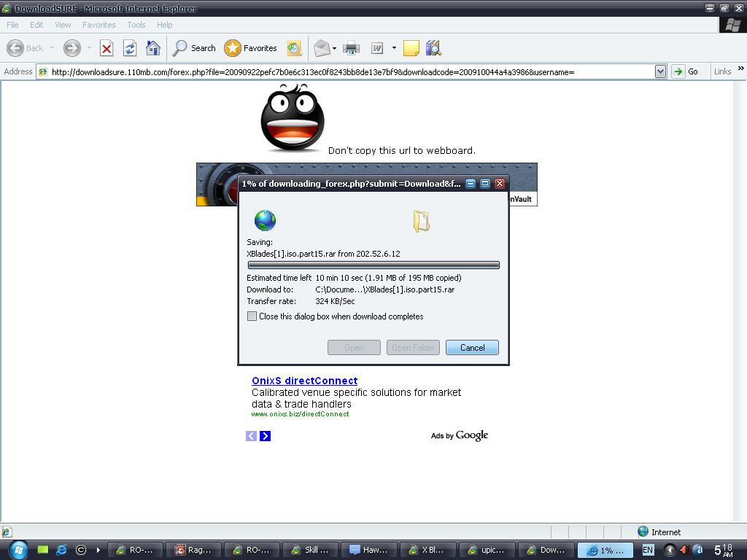Open the Help menu
The width and height of the screenshot is (747, 560).
coord(164,25)
